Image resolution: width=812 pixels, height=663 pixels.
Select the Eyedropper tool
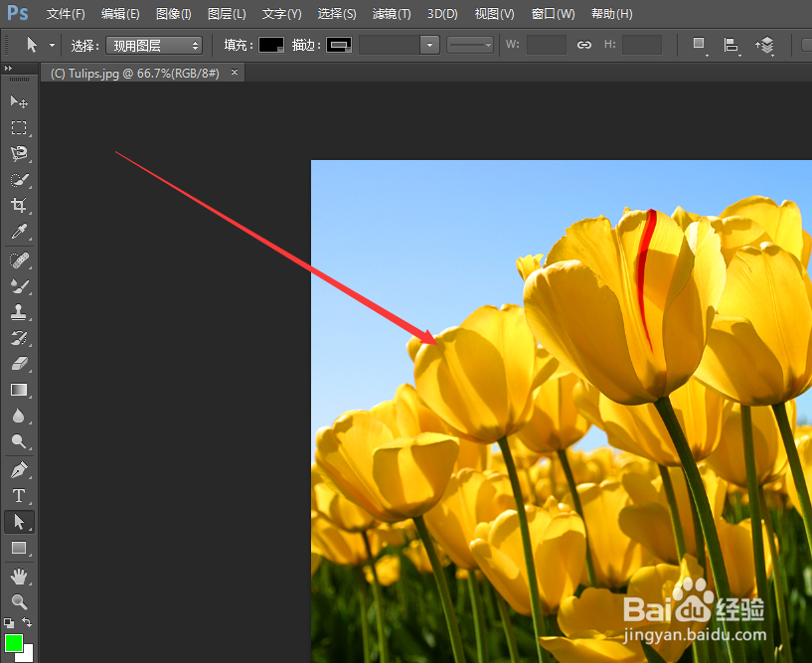tap(19, 231)
